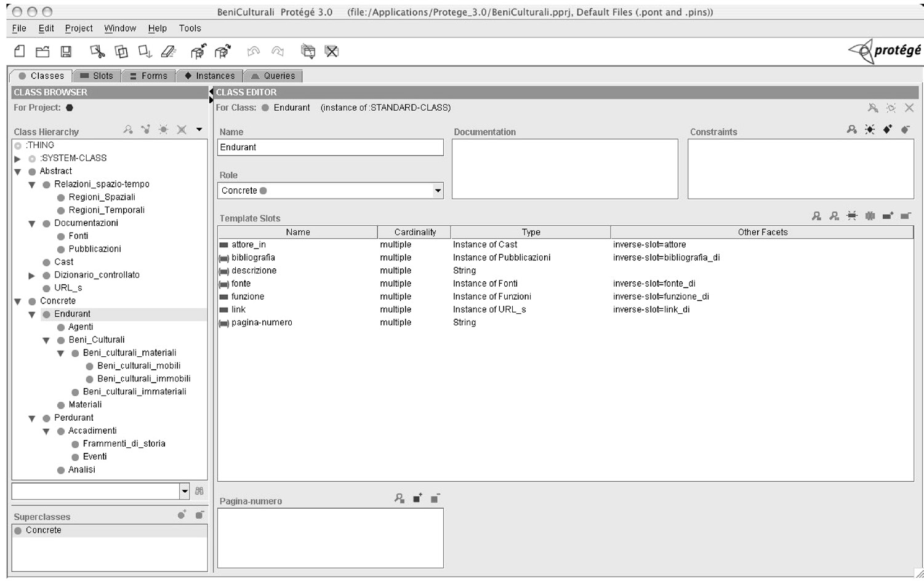Viewport: 924px width, 582px height.
Task: Create a new class in Class Hierarchy
Action: pyautogui.click(x=163, y=130)
